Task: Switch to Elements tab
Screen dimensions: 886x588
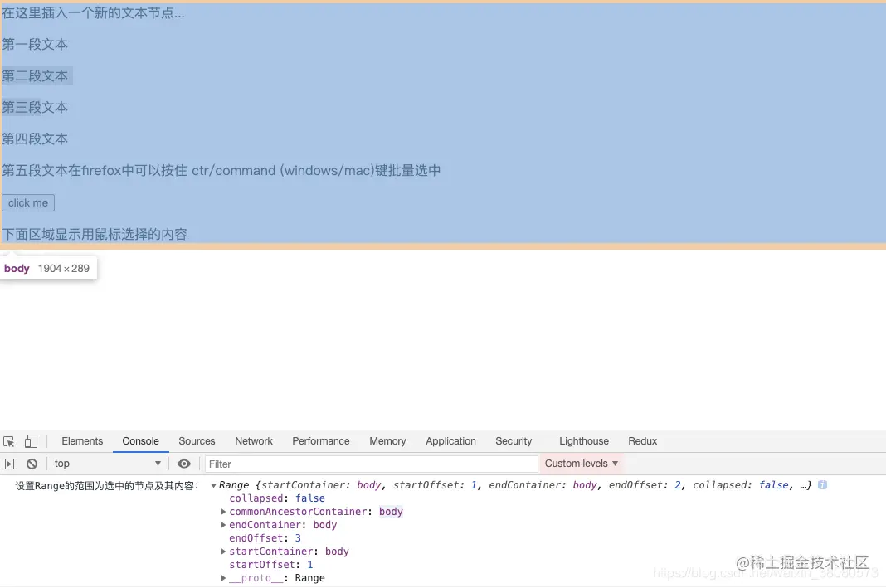Action: pyautogui.click(x=82, y=441)
